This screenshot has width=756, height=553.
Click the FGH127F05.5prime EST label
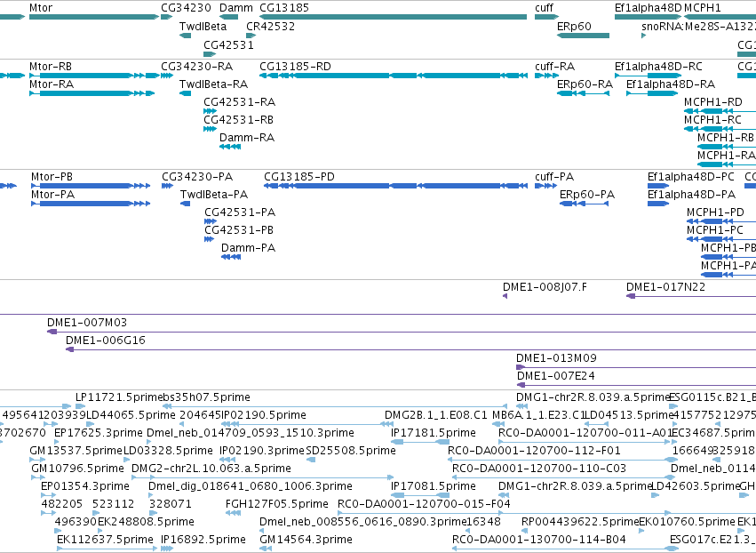(277, 504)
